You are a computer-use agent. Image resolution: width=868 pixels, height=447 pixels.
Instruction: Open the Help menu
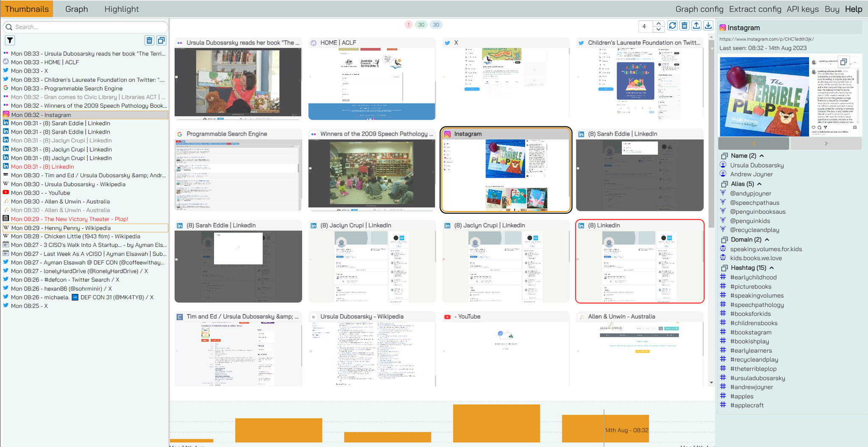coord(854,9)
